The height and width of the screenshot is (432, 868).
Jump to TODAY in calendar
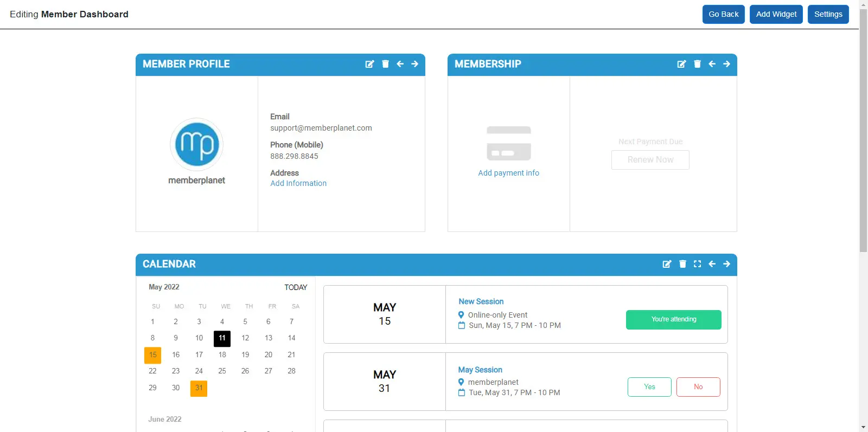[x=296, y=287]
